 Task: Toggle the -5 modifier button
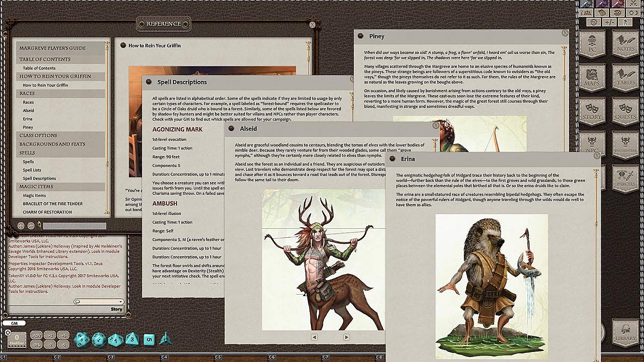[63, 344]
